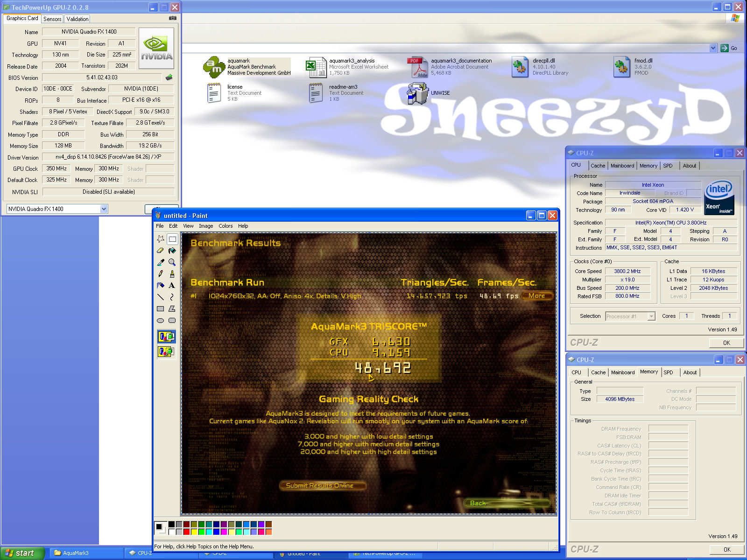Click CPU-Z Core Speed value 3800.2 MHz
Screen dimensions: 747x560
[x=627, y=271]
